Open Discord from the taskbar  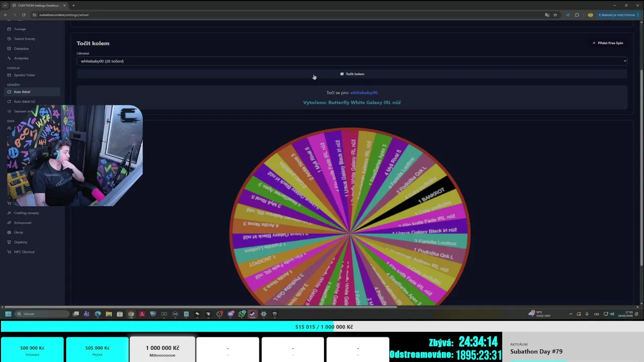(230, 314)
